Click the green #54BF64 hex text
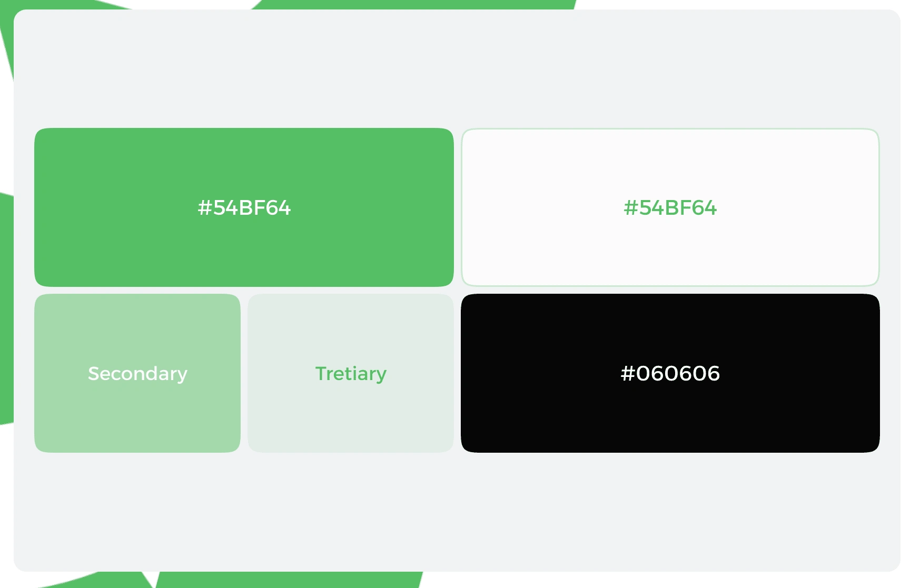The height and width of the screenshot is (588, 910). coord(670,208)
